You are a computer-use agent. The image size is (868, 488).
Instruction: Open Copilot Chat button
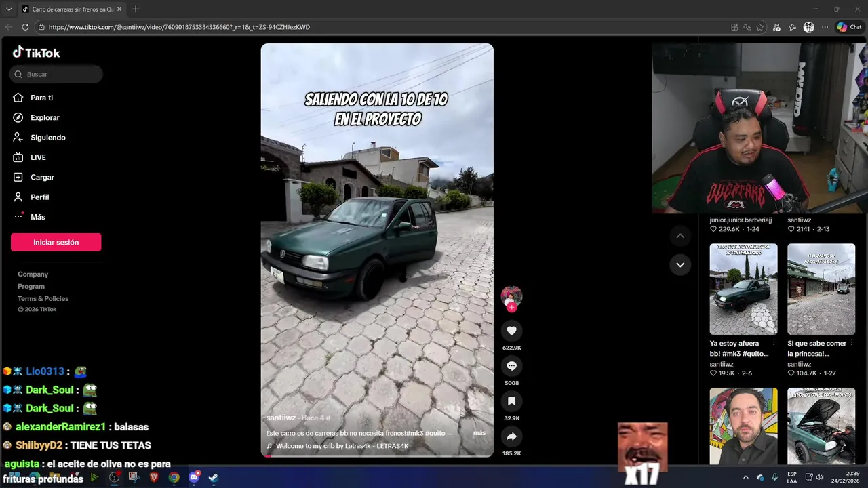click(x=849, y=27)
